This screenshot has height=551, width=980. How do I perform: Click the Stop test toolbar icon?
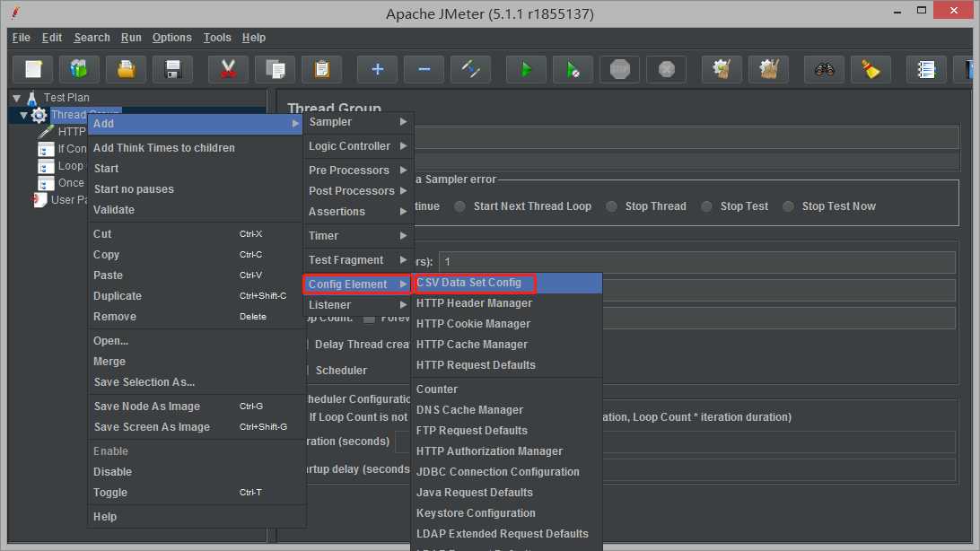pos(619,69)
